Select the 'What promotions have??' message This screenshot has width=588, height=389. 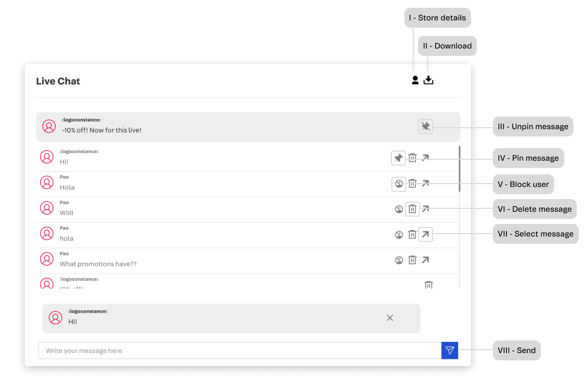[x=425, y=260]
